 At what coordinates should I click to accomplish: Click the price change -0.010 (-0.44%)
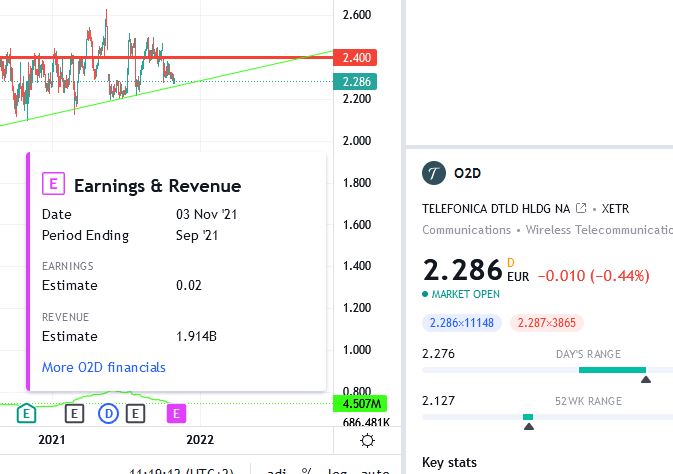[x=593, y=276]
